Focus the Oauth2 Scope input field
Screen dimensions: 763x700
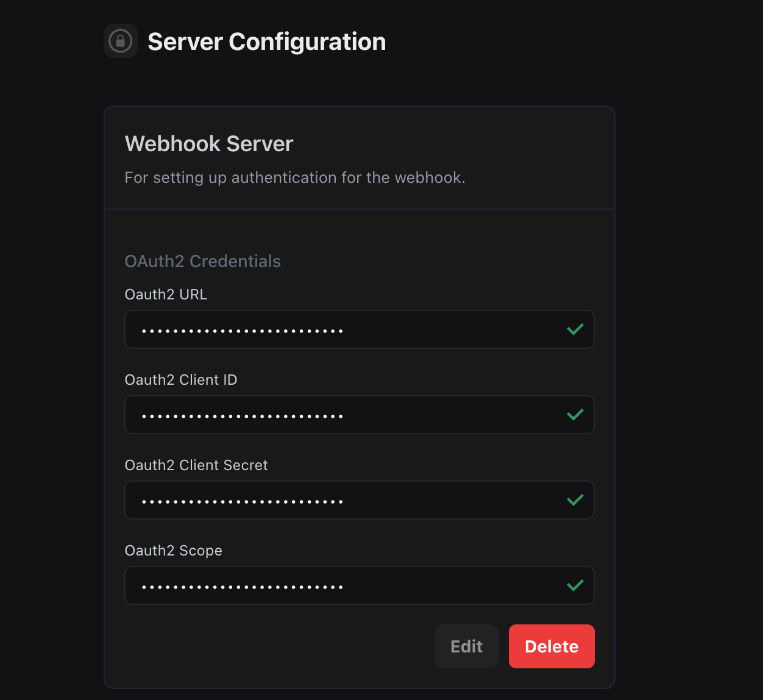pyautogui.click(x=360, y=585)
